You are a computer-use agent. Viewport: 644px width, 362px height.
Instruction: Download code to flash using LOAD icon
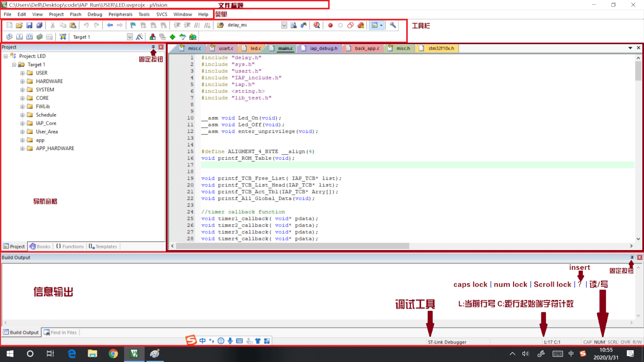point(63,37)
